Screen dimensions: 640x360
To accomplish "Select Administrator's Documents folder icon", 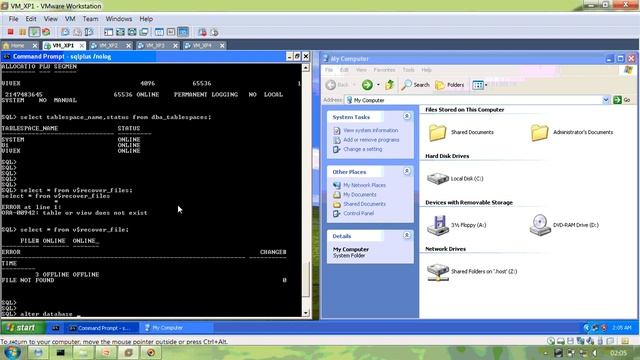I will (540, 132).
